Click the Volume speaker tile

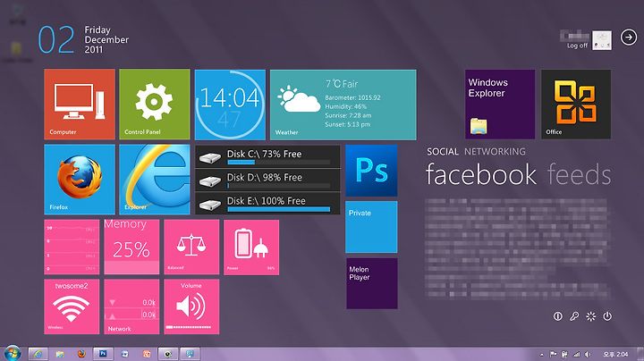pyautogui.click(x=191, y=306)
